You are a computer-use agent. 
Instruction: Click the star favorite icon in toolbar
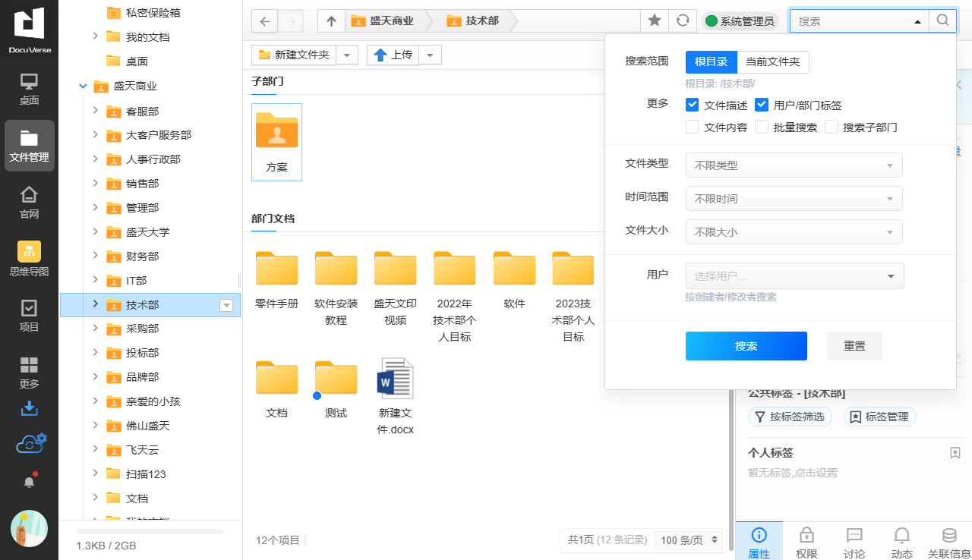[654, 21]
